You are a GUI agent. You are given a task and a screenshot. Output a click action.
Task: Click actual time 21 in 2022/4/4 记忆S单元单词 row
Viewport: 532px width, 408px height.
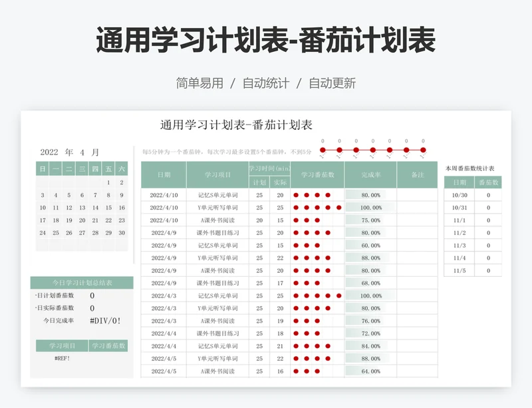pos(280,346)
